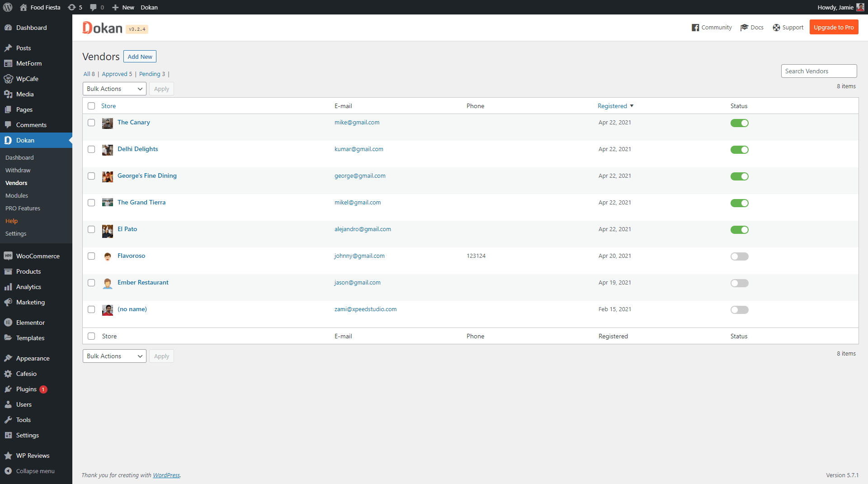Sort vendors by Registered column
Screen dimensions: 868x484
click(x=615, y=106)
